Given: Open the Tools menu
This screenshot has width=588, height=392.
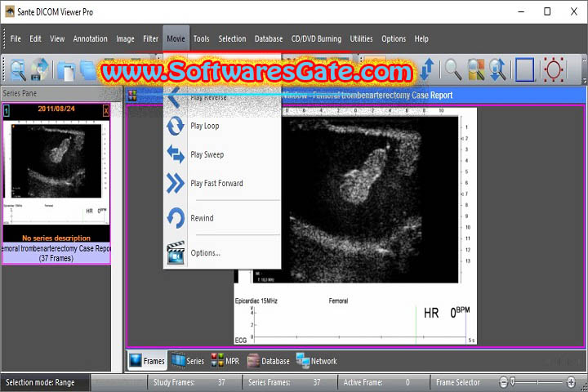Looking at the screenshot, I should pyautogui.click(x=201, y=38).
